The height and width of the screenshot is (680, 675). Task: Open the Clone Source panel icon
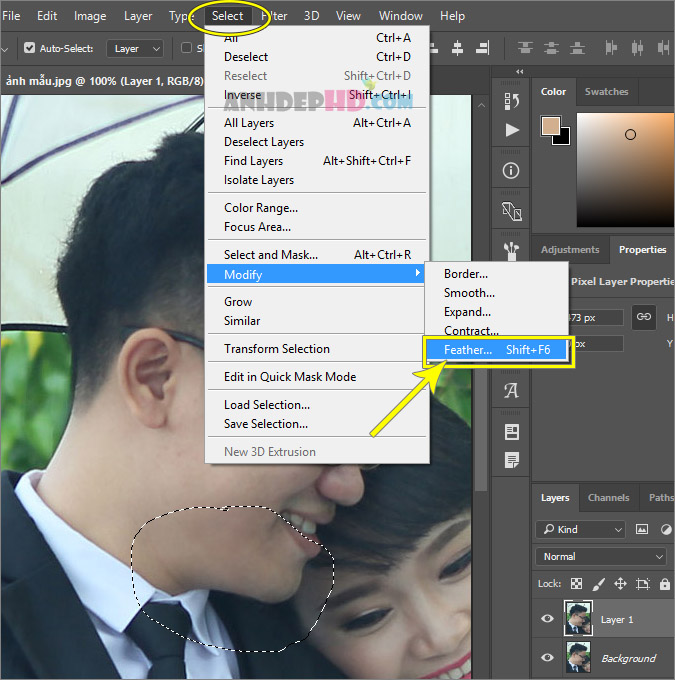click(511, 212)
